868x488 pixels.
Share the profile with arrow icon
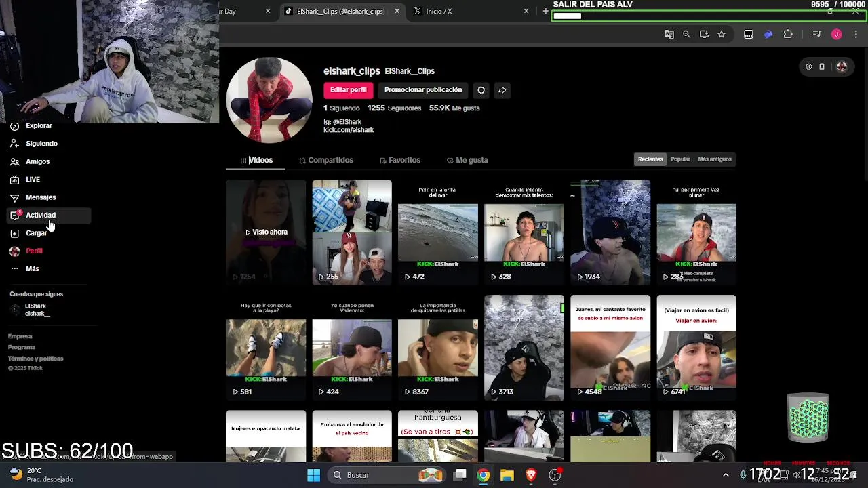click(x=502, y=90)
